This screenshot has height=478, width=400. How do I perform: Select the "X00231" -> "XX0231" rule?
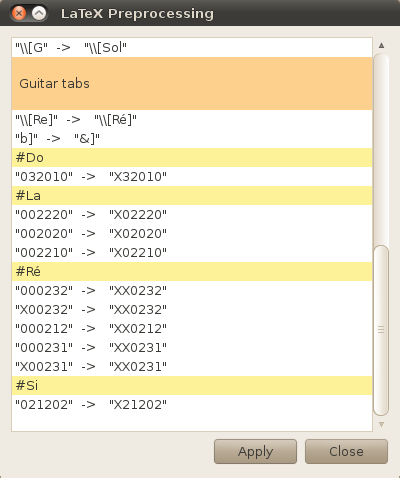click(192, 366)
